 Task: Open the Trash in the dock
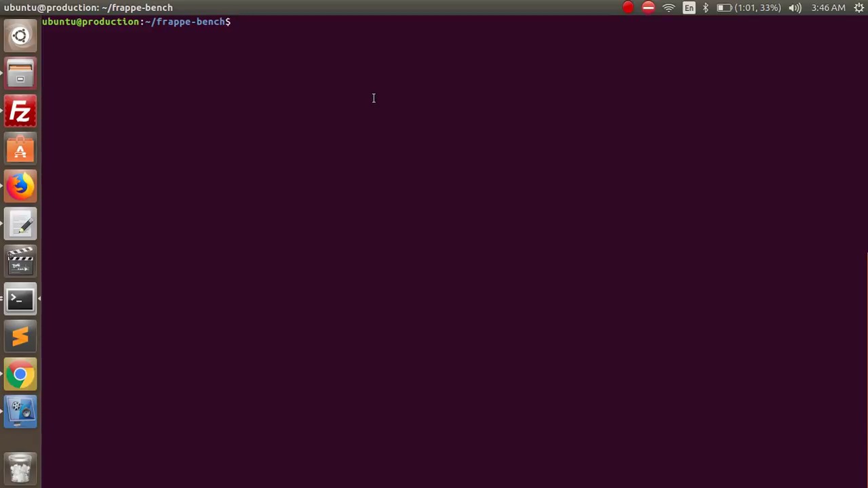pyautogui.click(x=20, y=468)
